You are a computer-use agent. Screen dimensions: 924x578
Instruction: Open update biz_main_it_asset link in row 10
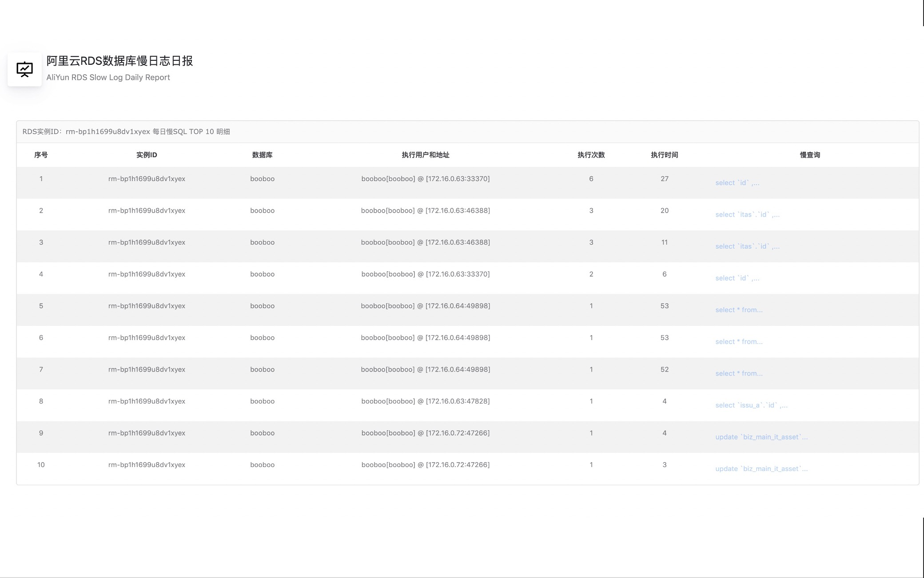(761, 469)
